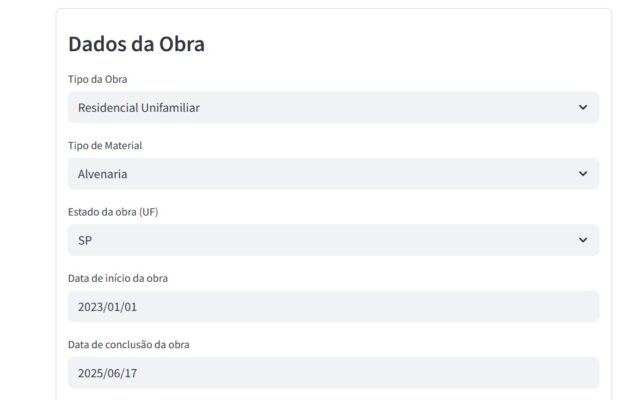This screenshot has width=640, height=400.
Task: Click the Tipo de Material label
Action: (x=105, y=145)
